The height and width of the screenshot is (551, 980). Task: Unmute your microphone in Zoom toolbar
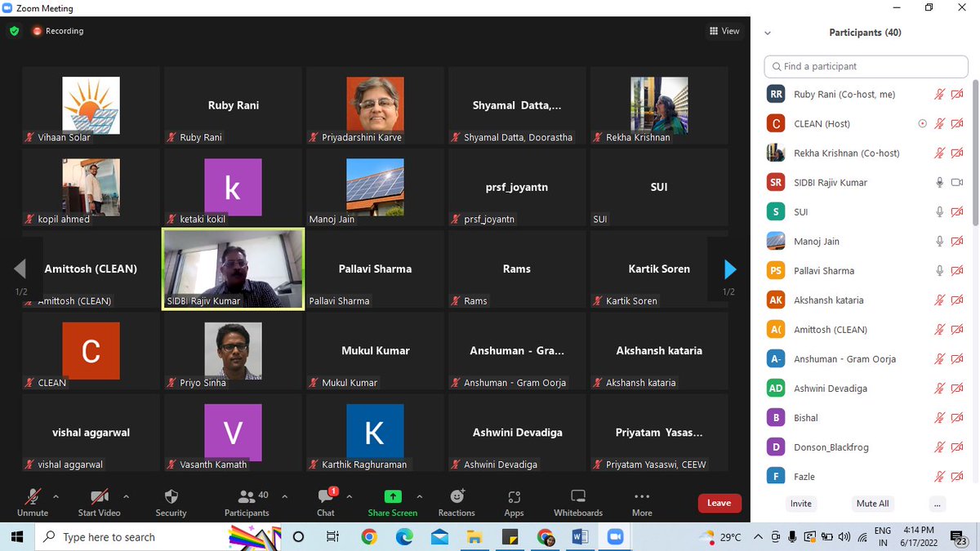coord(33,502)
